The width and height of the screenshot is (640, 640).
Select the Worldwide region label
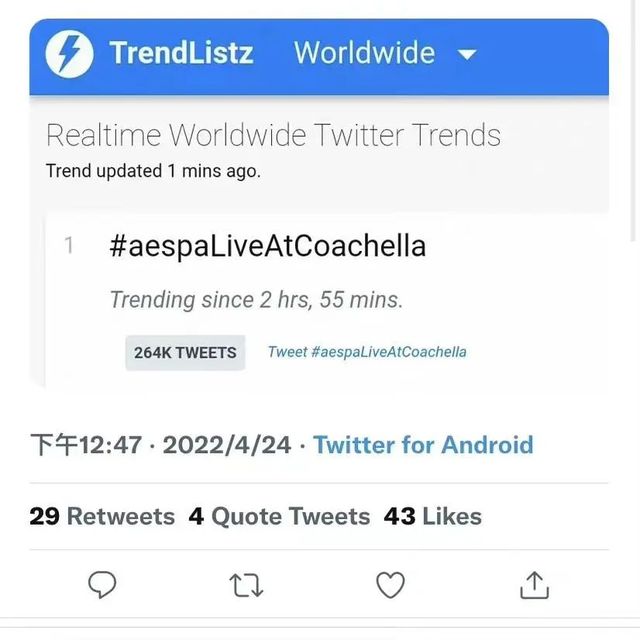pos(364,53)
